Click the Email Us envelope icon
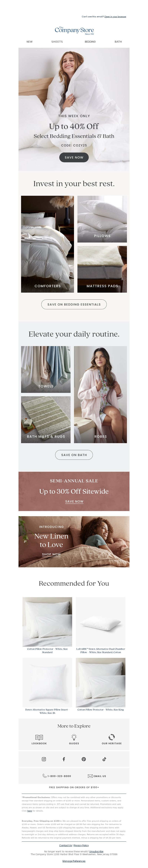The width and height of the screenshot is (148, 868). coord(90,776)
